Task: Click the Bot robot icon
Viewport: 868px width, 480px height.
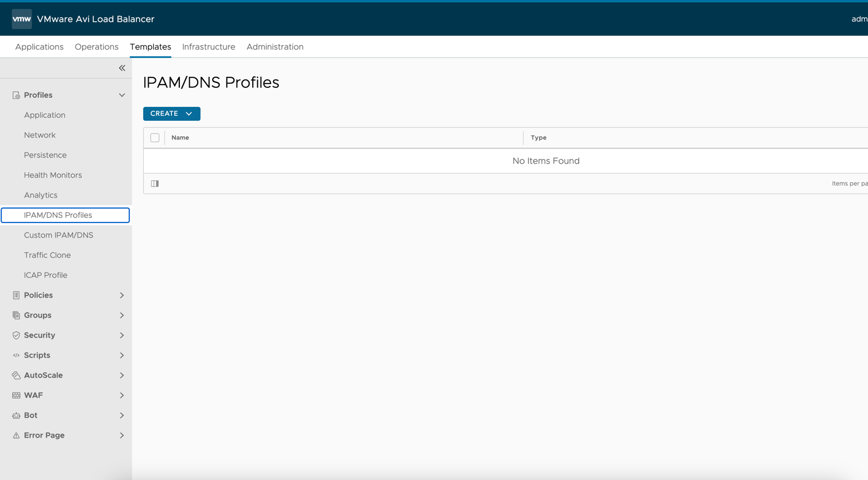Action: coord(16,415)
